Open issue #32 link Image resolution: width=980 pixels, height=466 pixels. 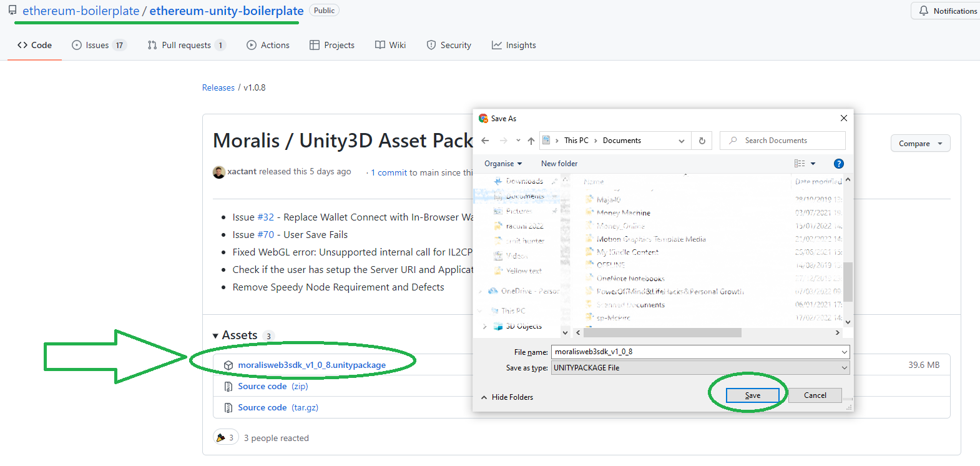click(266, 217)
